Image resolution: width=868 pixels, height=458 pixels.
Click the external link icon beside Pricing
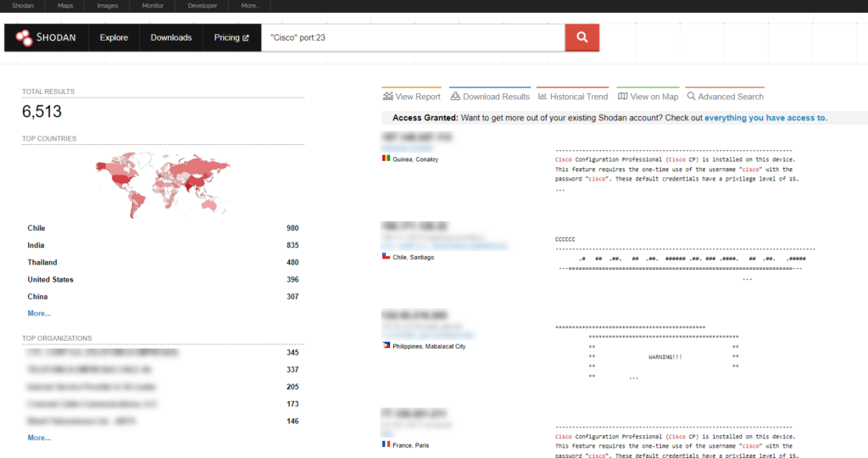[246, 37]
